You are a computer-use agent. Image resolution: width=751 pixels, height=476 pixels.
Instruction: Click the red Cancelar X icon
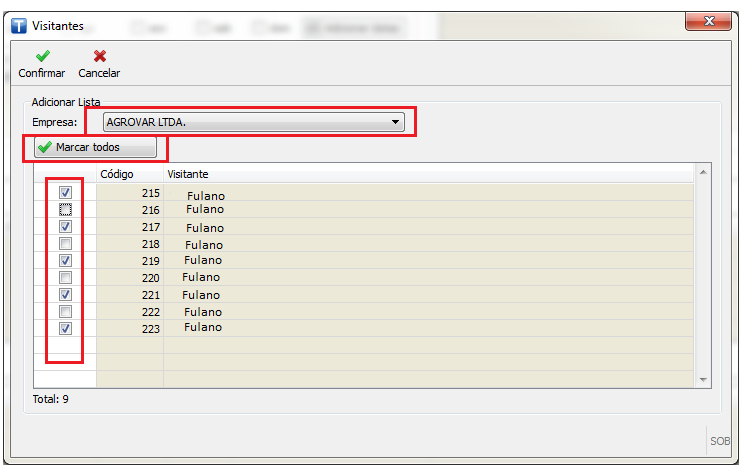[x=99, y=56]
